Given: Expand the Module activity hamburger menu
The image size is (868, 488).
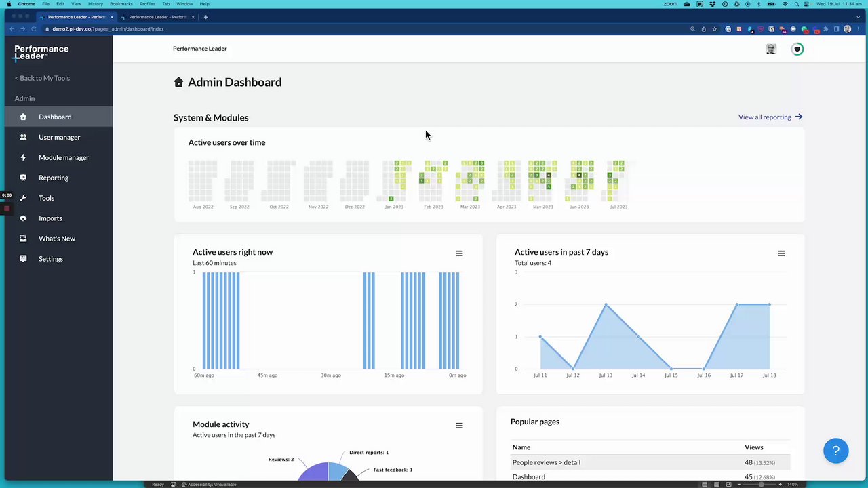Looking at the screenshot, I should 459,426.
